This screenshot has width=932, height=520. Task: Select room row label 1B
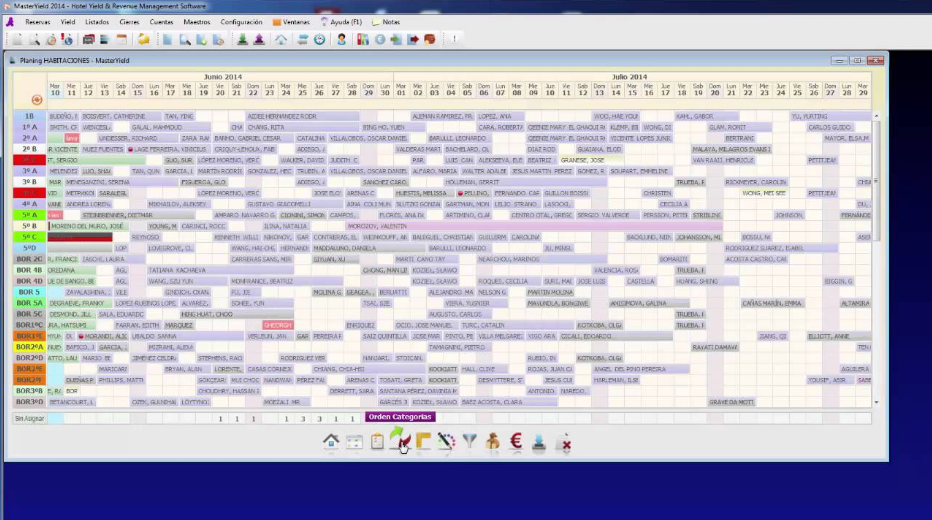click(x=30, y=116)
